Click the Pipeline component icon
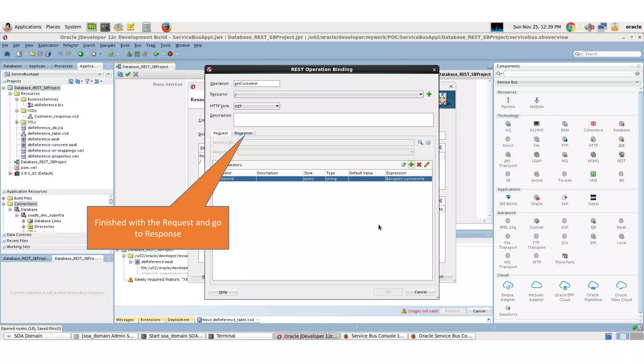The image size is (644, 362). (508, 100)
